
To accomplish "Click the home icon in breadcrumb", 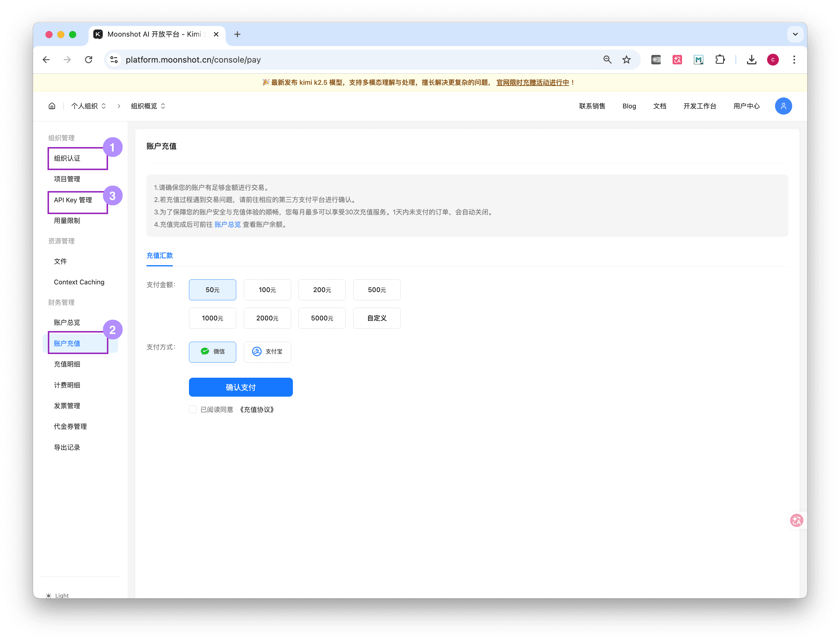I will (52, 106).
